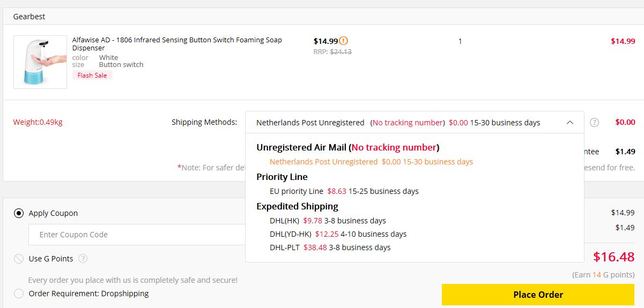Collapse the Shipping Methods dropdown
Screen dimensions: 644x308
[x=414, y=122]
